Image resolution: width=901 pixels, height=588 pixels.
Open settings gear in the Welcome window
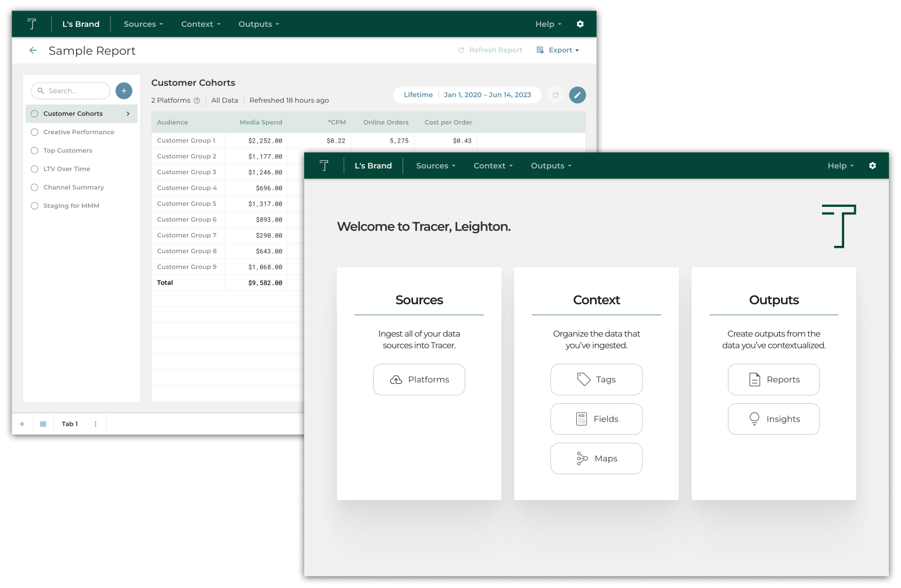pyautogui.click(x=873, y=165)
